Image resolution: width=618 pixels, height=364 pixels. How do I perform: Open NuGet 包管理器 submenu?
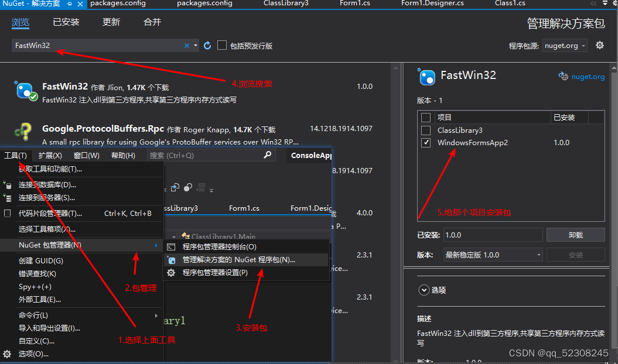[x=81, y=245]
